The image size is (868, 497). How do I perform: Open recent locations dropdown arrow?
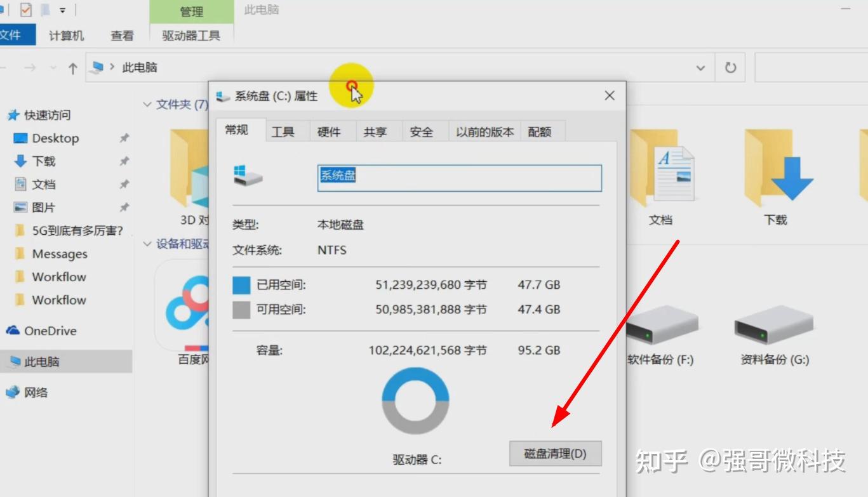point(53,68)
